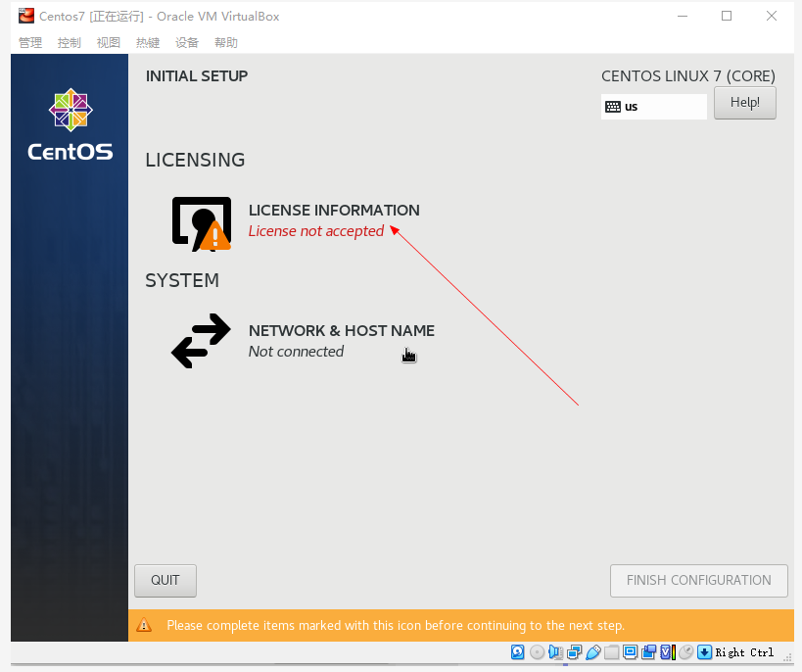Minimize the VirtualBox window
This screenshot has height=672, width=802.
[683, 16]
